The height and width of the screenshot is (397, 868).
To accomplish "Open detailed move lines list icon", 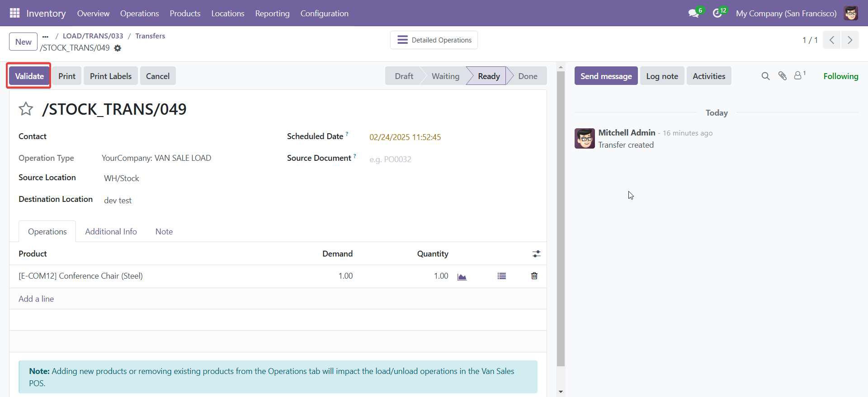I will tap(501, 276).
